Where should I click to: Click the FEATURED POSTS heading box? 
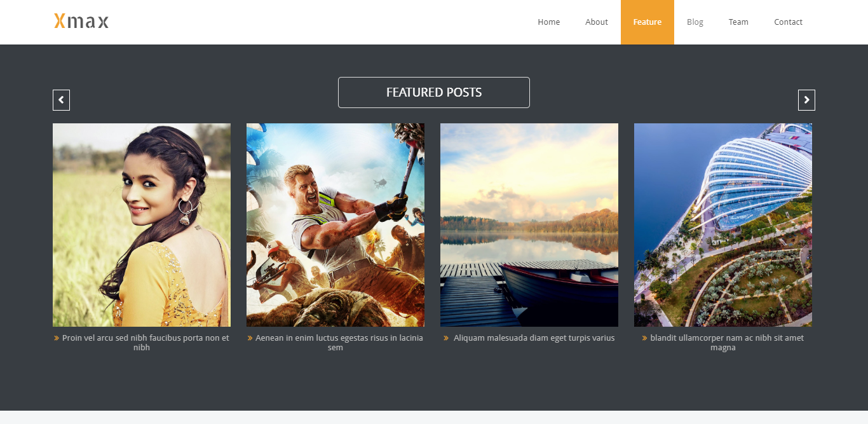coord(434,93)
